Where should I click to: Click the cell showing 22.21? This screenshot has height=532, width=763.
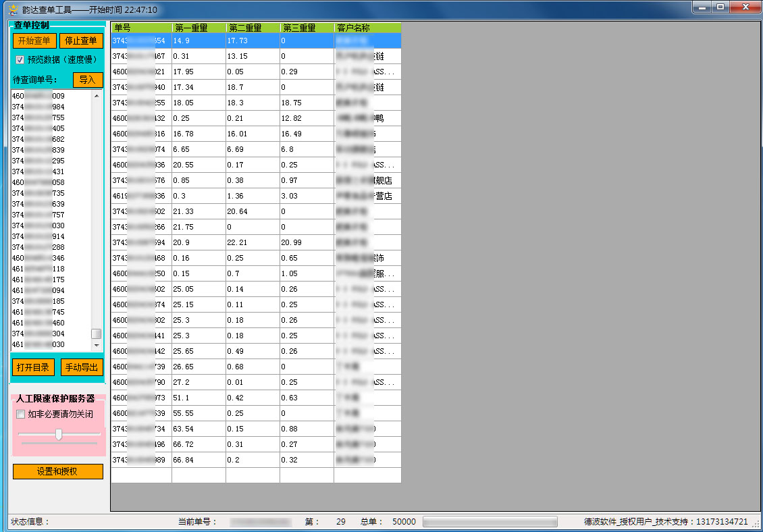point(253,243)
